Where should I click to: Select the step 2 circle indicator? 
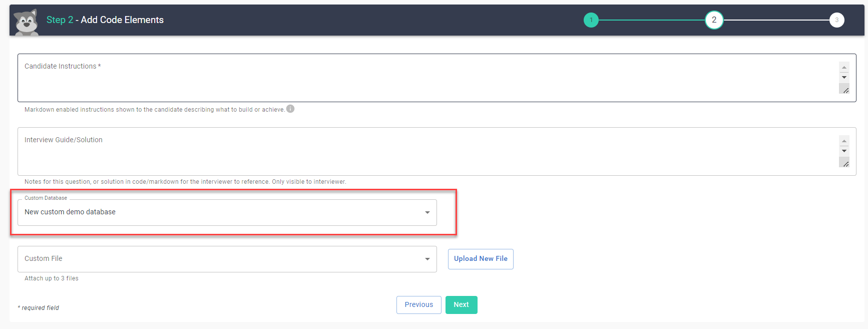[x=714, y=20]
